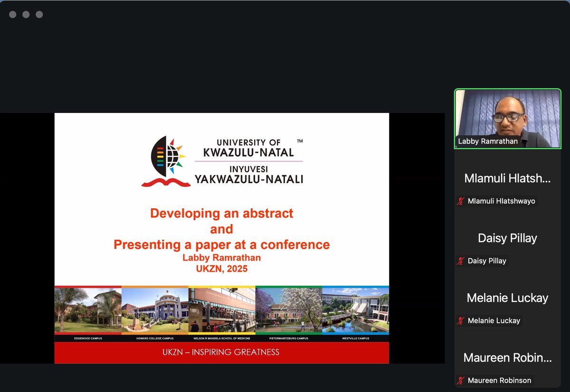The height and width of the screenshot is (392, 570).
Task: Click the 'Developing an abstract' heading
Action: pos(222,214)
